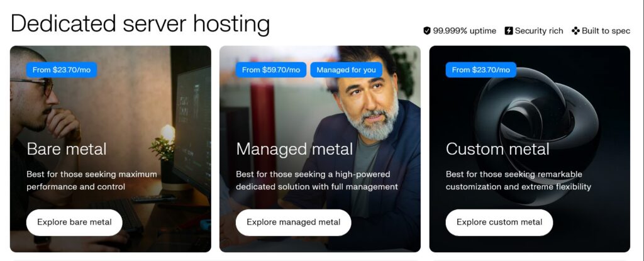Open Explore managed metal

click(293, 223)
